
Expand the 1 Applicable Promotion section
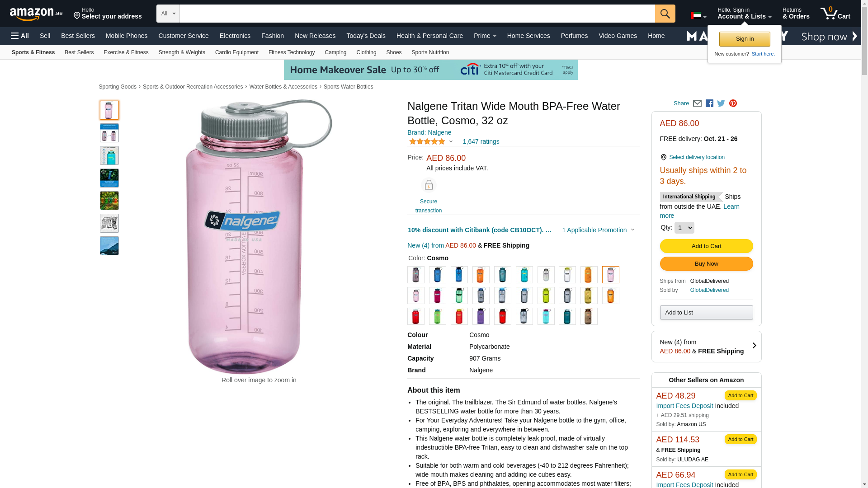[598, 230]
